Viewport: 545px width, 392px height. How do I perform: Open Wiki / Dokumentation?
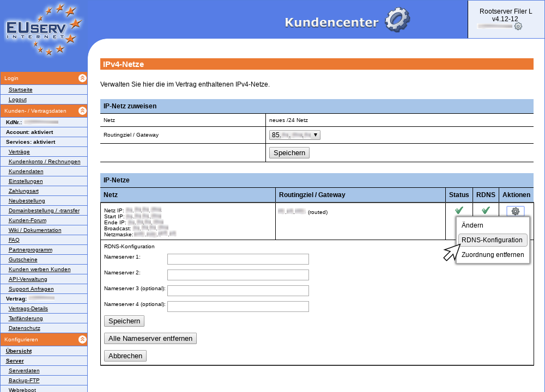click(x=35, y=230)
